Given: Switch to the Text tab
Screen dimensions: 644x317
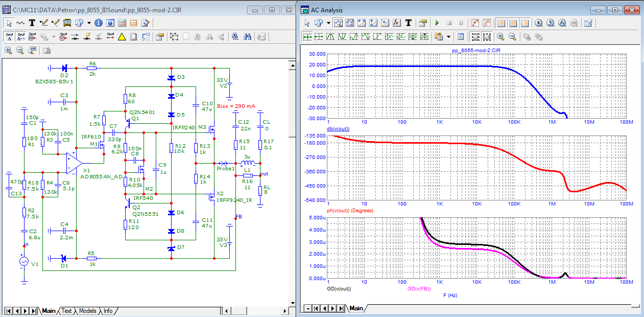Looking at the screenshot, I should (66, 311).
